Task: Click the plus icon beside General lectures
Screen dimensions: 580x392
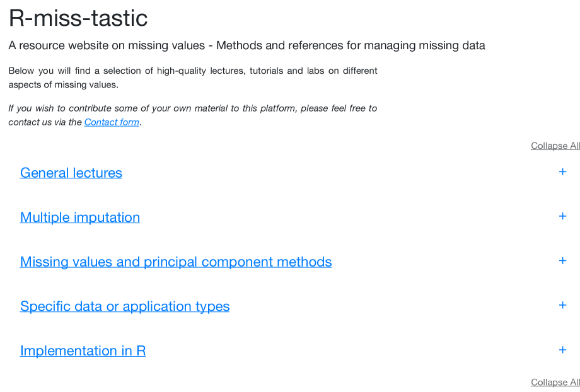Action: [562, 171]
